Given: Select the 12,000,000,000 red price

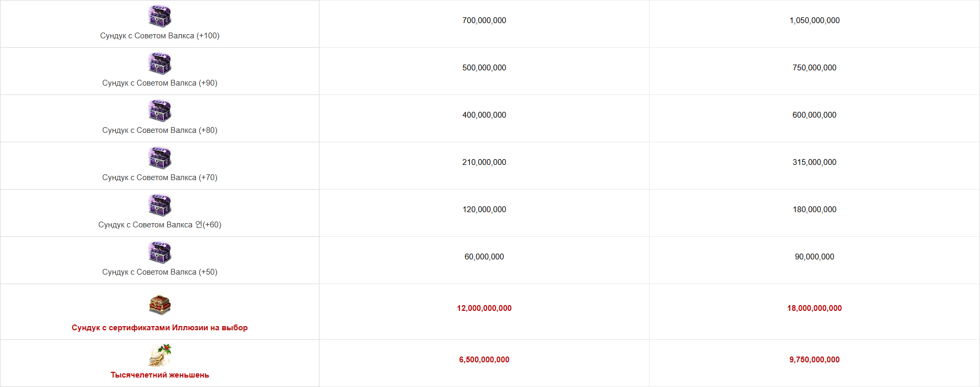Looking at the screenshot, I should click(x=484, y=308).
